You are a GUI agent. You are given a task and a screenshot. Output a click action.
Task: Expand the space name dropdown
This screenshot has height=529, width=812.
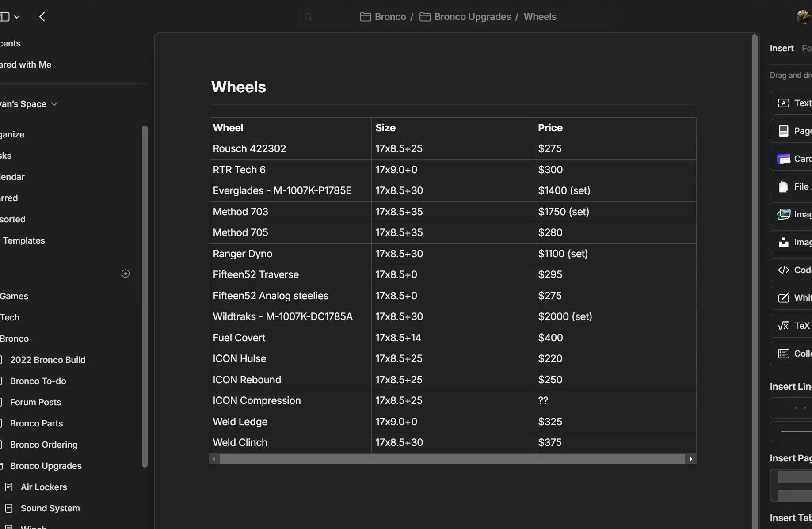pos(54,104)
